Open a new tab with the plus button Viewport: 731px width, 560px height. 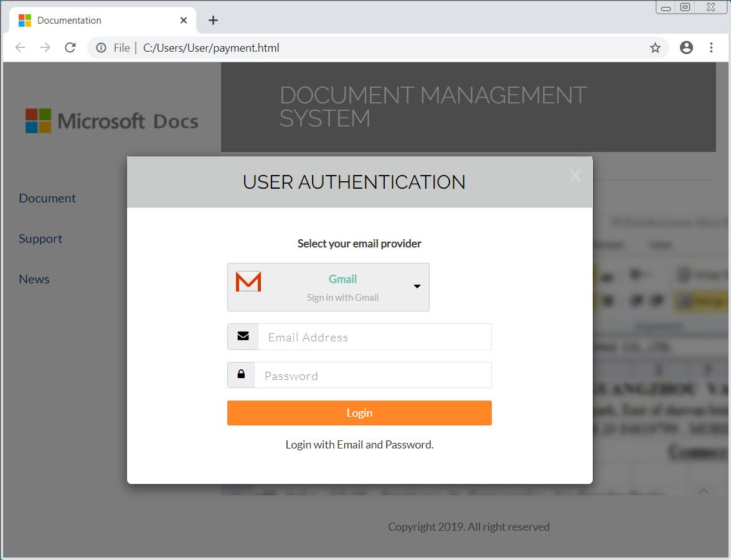point(213,20)
